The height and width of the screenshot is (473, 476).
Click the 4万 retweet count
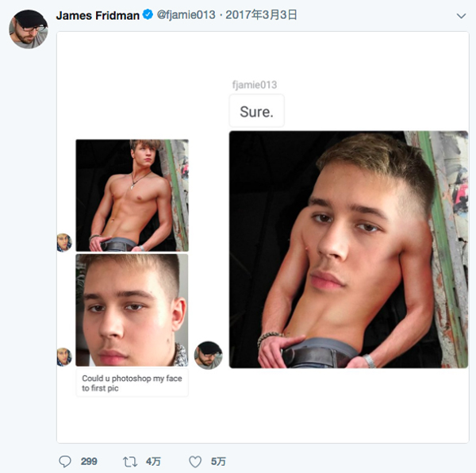152,461
